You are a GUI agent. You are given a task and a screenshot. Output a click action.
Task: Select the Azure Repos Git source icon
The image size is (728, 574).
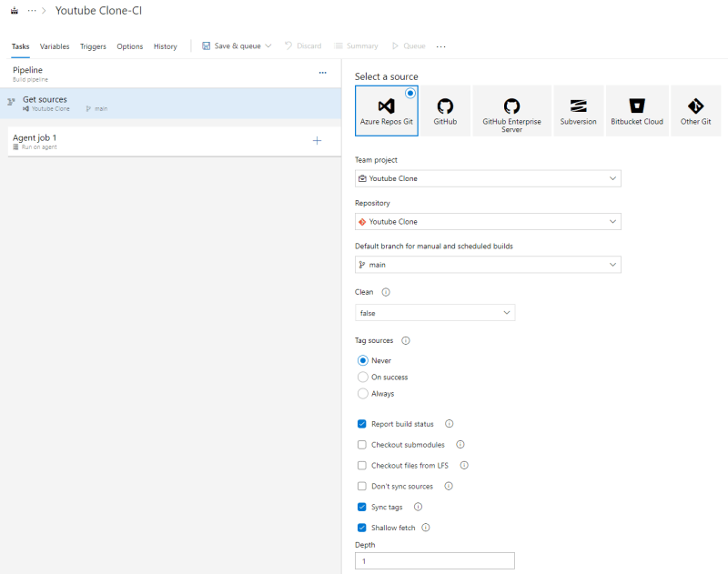(386, 106)
